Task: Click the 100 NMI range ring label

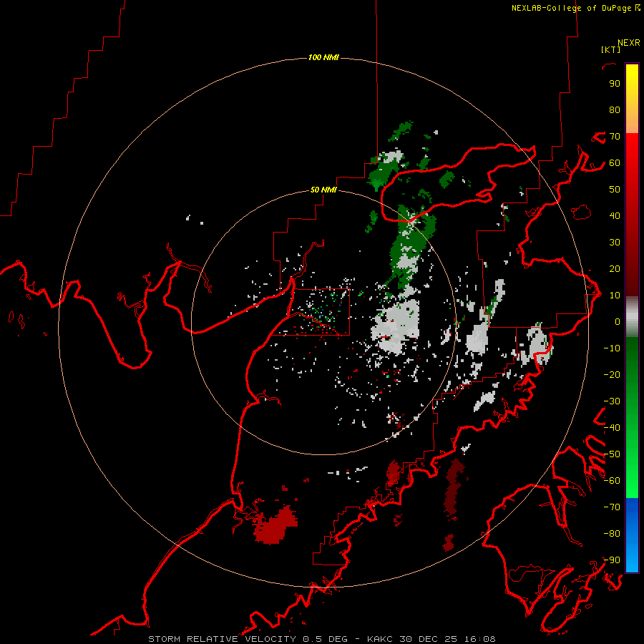Action: (x=323, y=57)
